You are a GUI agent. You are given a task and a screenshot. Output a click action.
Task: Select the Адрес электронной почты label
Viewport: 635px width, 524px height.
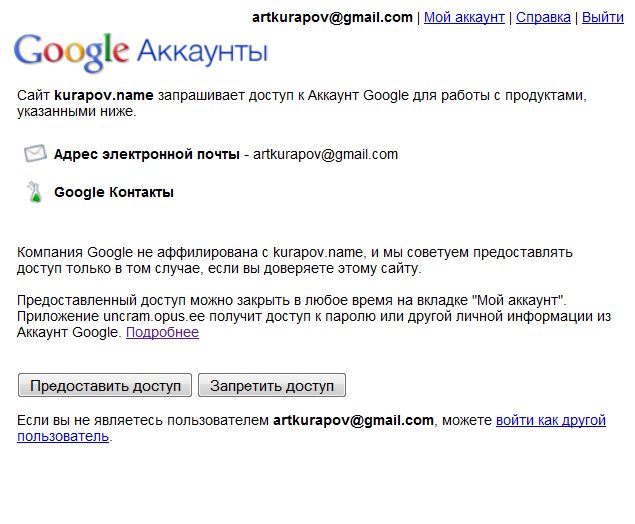pos(146,154)
